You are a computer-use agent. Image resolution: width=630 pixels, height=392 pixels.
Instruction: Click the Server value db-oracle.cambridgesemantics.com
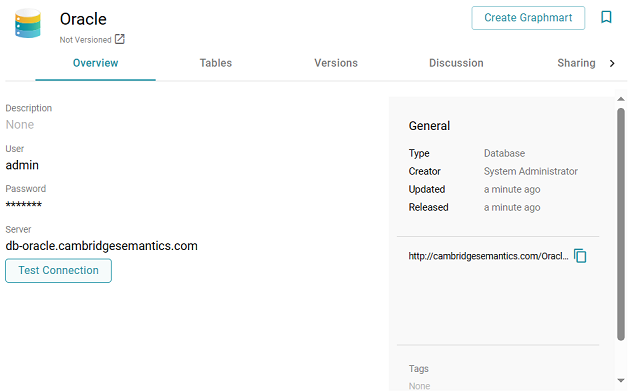tap(101, 246)
